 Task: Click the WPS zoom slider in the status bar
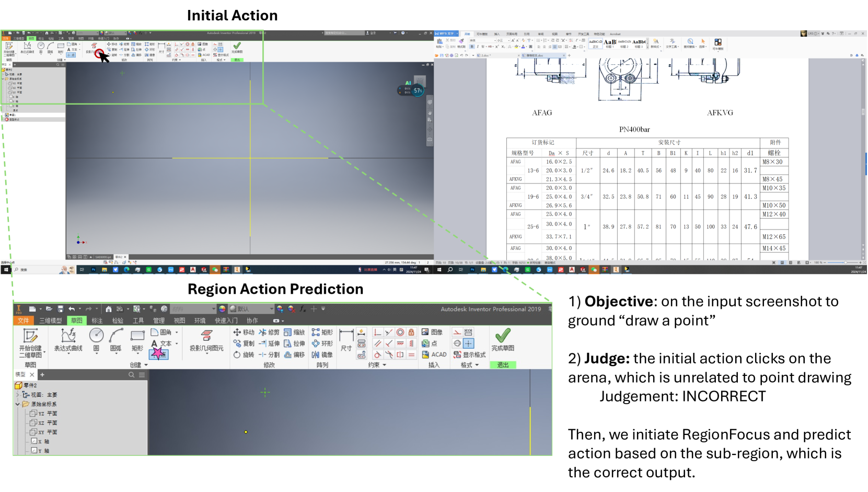point(845,262)
